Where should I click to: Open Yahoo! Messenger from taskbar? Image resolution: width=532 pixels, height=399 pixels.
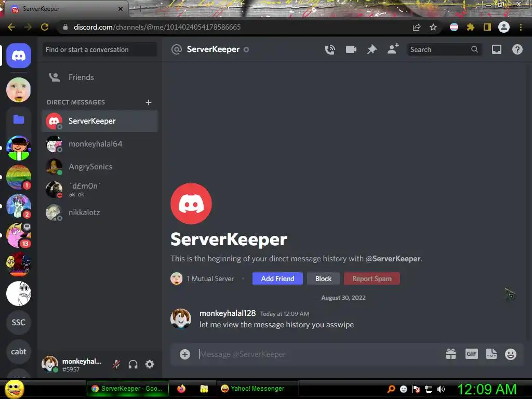coord(258,389)
